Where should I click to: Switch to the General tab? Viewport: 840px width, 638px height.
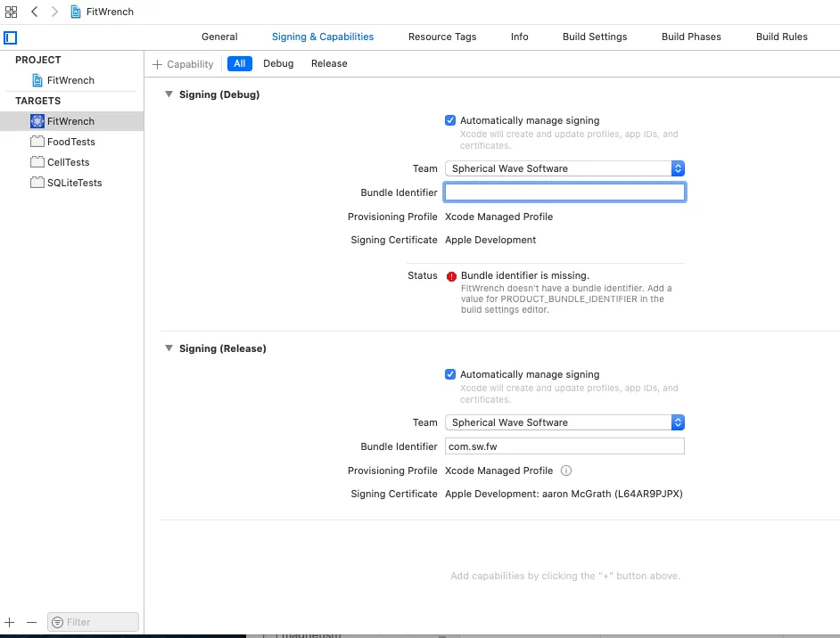pyautogui.click(x=219, y=37)
